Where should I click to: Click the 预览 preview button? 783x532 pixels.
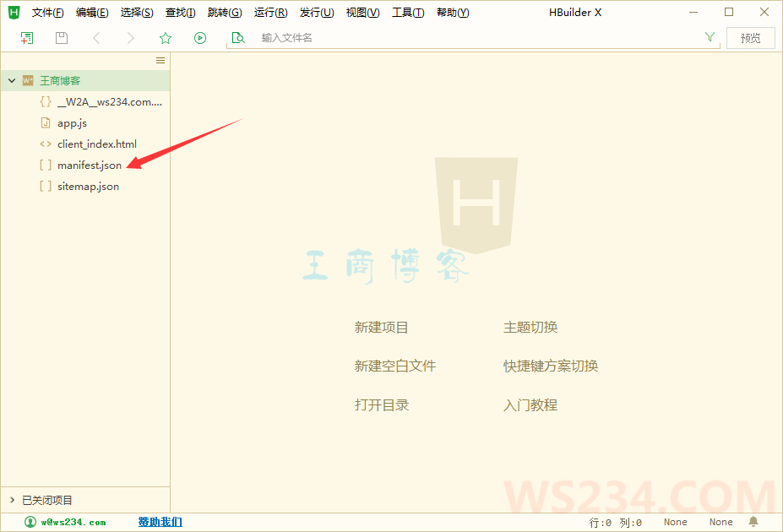pyautogui.click(x=751, y=38)
